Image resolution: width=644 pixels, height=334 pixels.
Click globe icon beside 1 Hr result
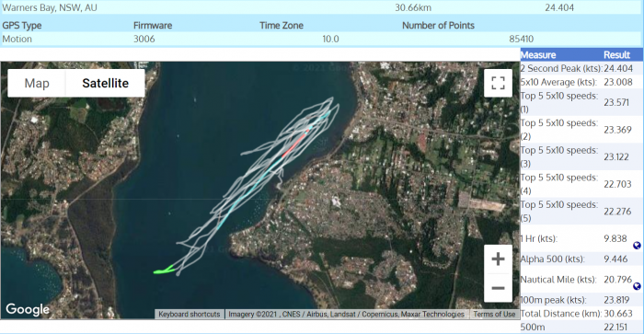pos(637,246)
